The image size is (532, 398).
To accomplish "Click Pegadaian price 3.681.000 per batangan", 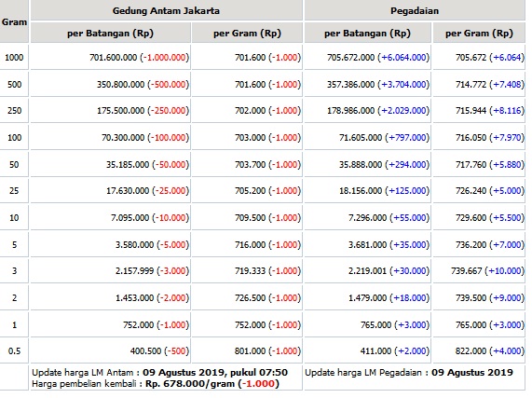I will click(x=367, y=244).
